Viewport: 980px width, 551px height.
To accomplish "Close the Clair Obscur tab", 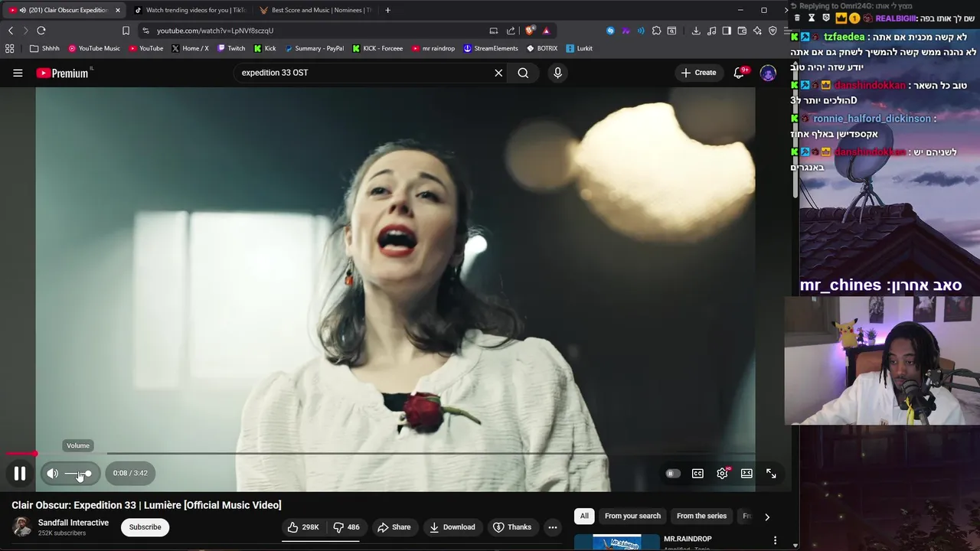I will click(x=117, y=10).
